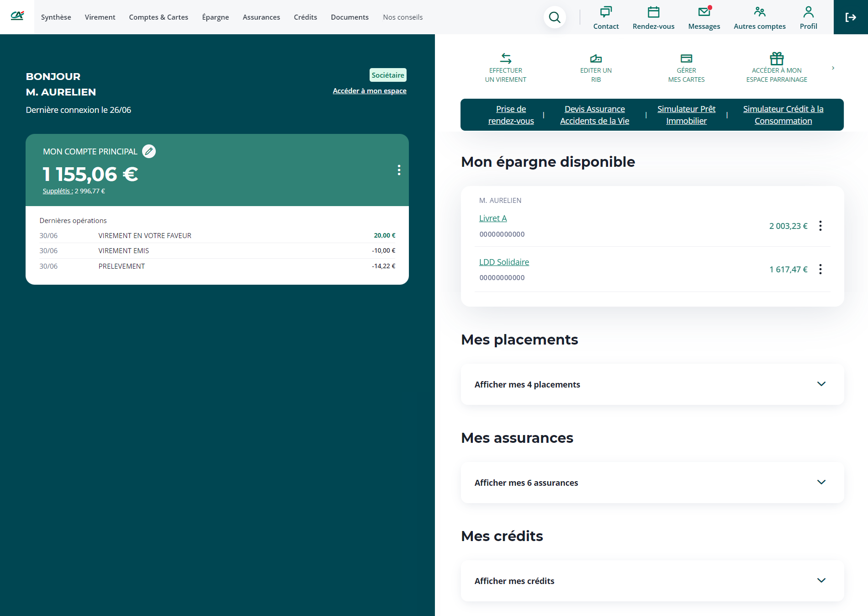Open Messages envelope icon
Image resolution: width=868 pixels, height=616 pixels.
point(704,12)
